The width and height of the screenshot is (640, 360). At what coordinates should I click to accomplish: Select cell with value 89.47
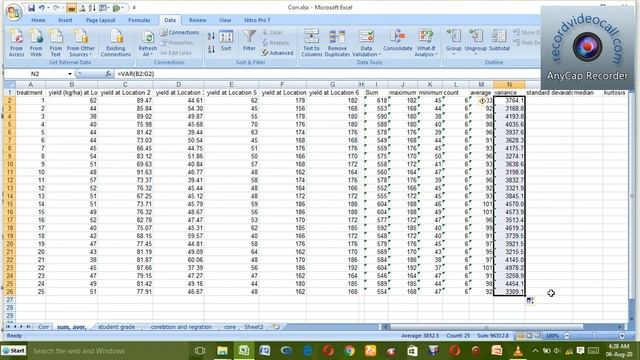[x=125, y=100]
